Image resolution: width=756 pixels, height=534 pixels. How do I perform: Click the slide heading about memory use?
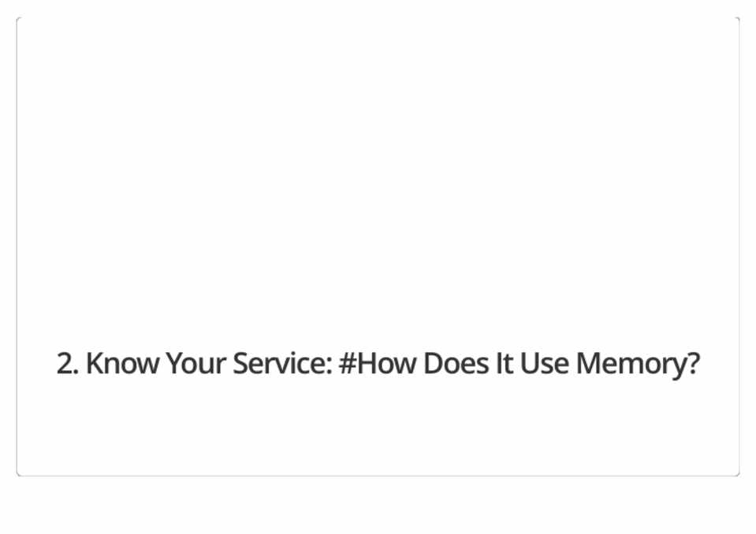[378, 364]
